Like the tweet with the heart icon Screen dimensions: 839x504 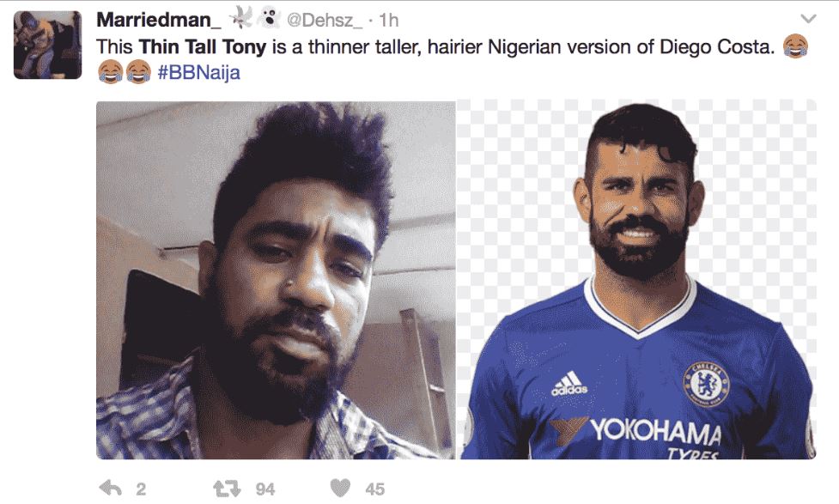(x=341, y=488)
